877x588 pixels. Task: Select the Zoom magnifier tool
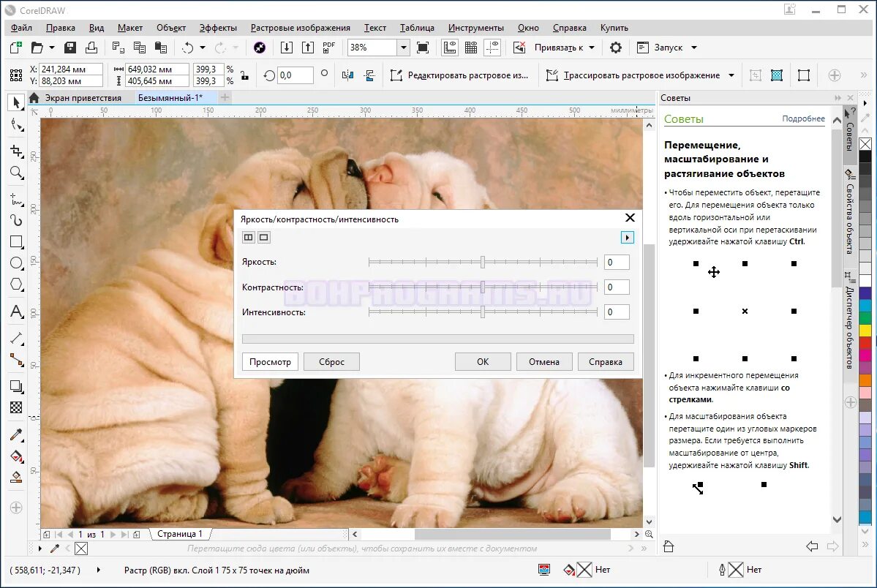coord(17,173)
